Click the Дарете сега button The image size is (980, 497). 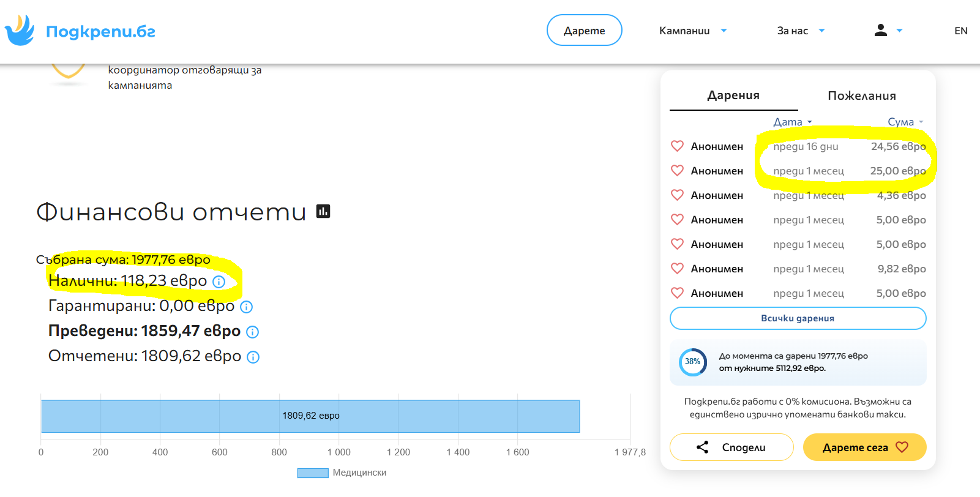pos(864,447)
